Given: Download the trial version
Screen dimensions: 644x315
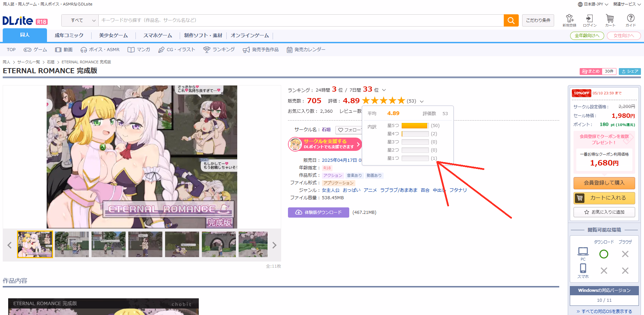Looking at the screenshot, I should coord(318,212).
